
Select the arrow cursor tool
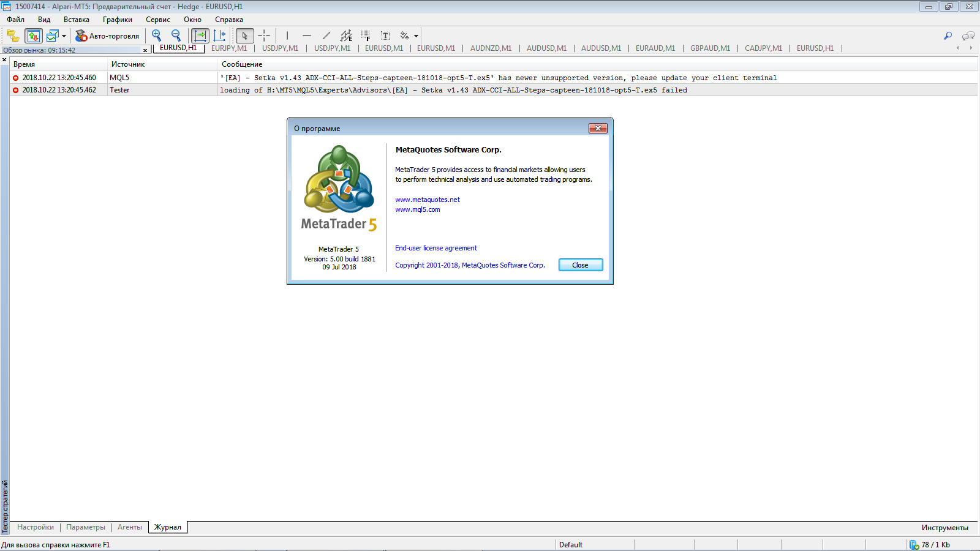244,36
